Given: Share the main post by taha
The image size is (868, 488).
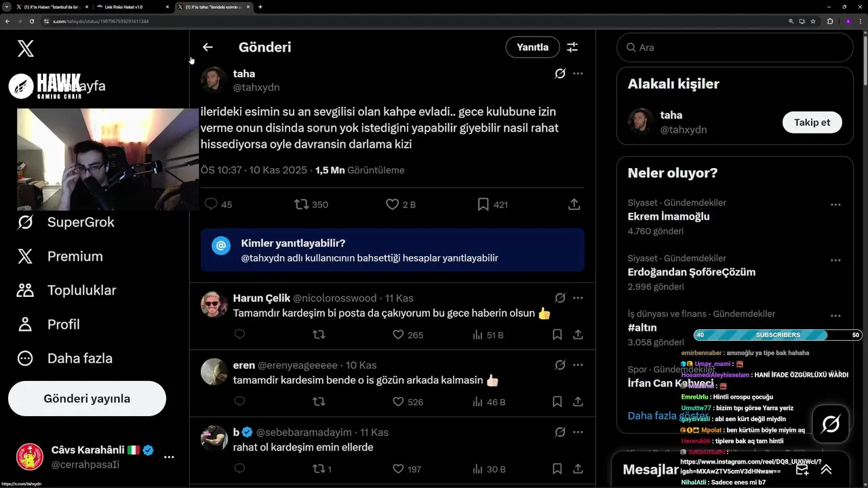Looking at the screenshot, I should 574,204.
